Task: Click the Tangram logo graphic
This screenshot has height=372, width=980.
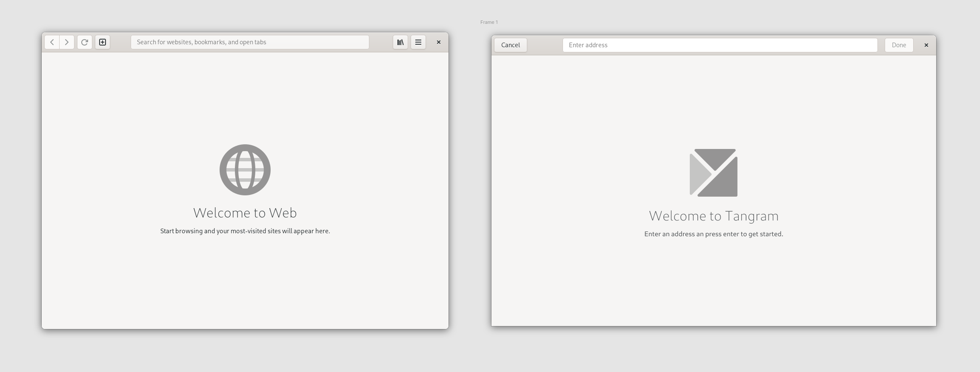Action: pos(714,173)
